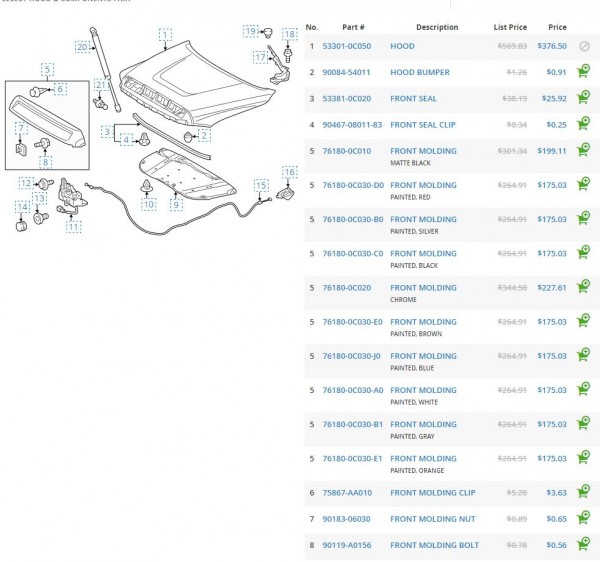
Task: Select diagram callout 3
Action: coord(107,132)
